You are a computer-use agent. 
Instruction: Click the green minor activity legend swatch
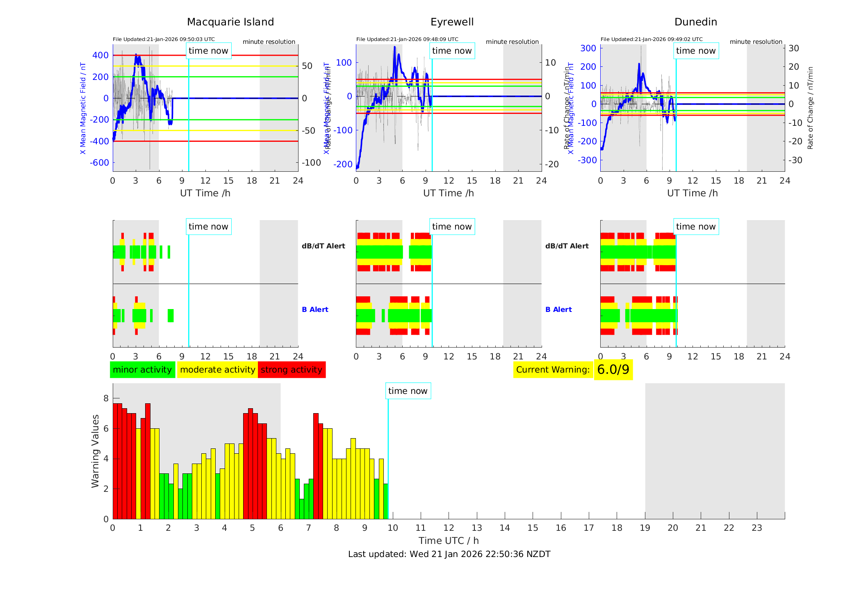[x=142, y=370]
